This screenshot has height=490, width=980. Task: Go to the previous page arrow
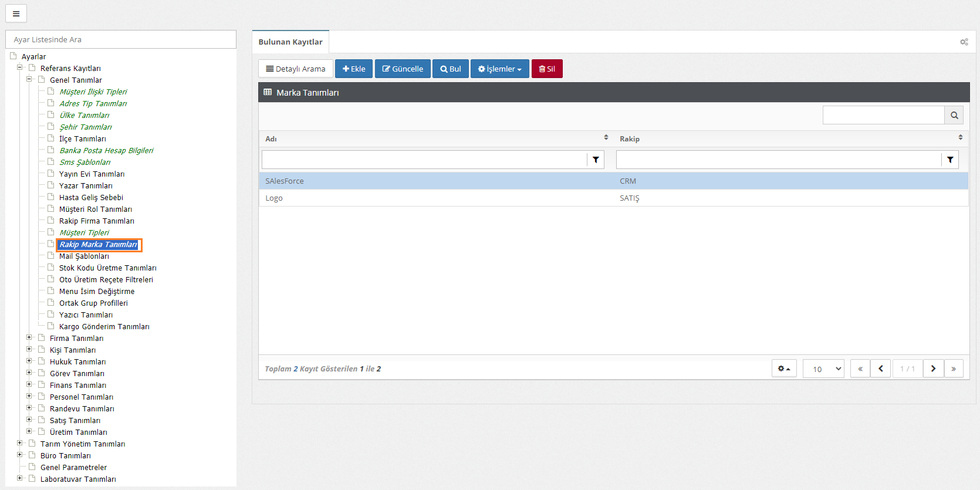[880, 369]
